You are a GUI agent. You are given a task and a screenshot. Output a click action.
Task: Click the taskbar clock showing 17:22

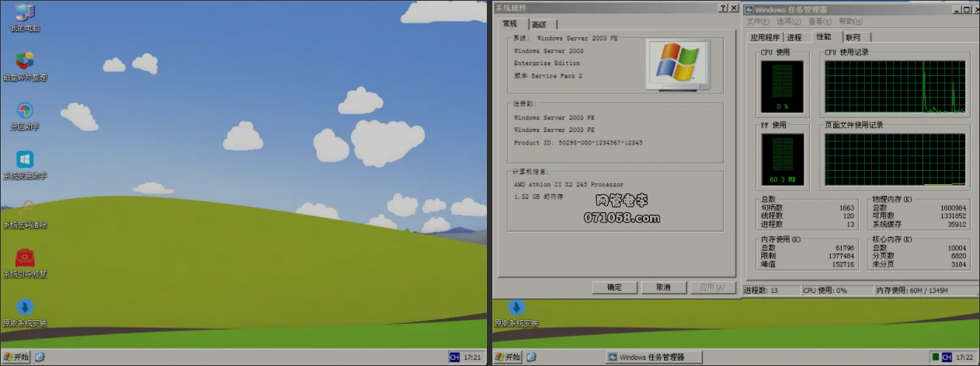click(x=965, y=357)
